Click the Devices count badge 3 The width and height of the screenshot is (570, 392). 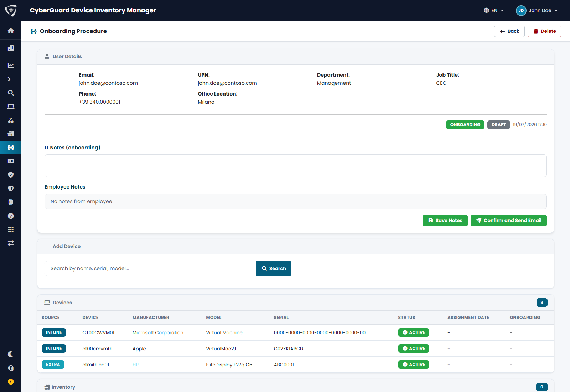click(x=542, y=303)
